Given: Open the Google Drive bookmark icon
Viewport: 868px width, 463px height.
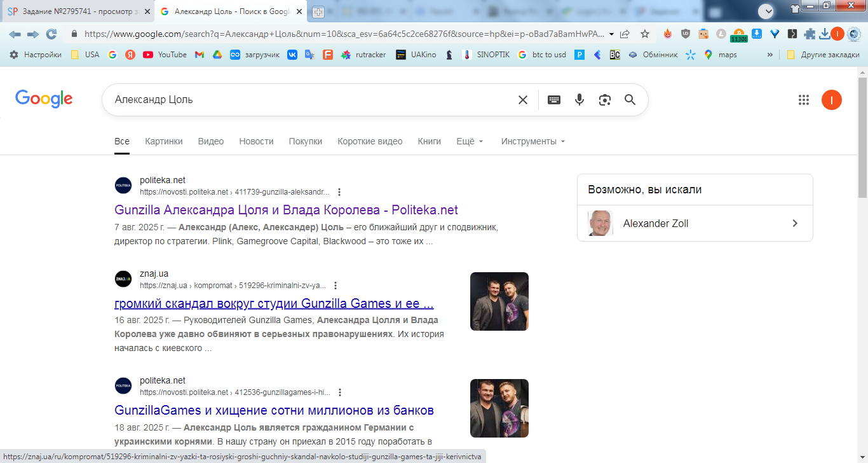Looking at the screenshot, I should coord(217,55).
